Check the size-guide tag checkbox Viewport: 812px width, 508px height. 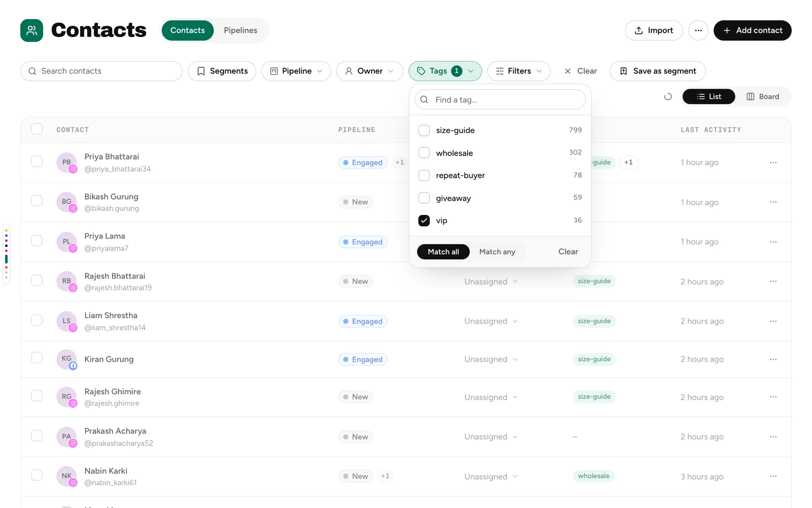(424, 130)
